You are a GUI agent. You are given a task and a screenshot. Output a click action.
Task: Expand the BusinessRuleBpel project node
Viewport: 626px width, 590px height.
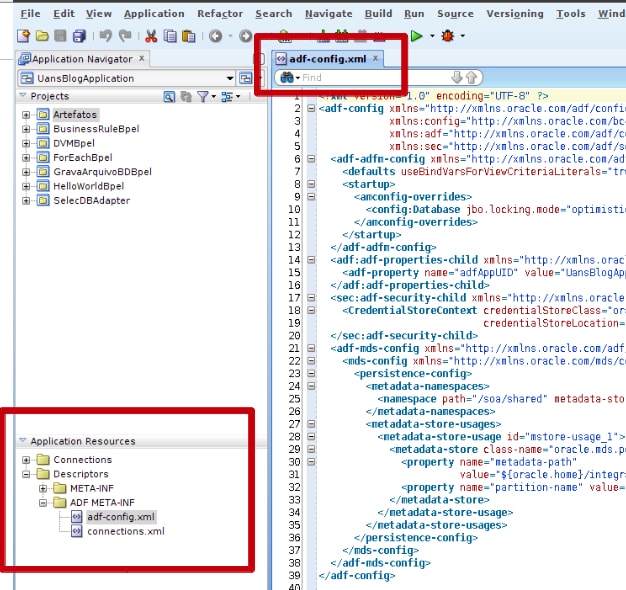26,129
